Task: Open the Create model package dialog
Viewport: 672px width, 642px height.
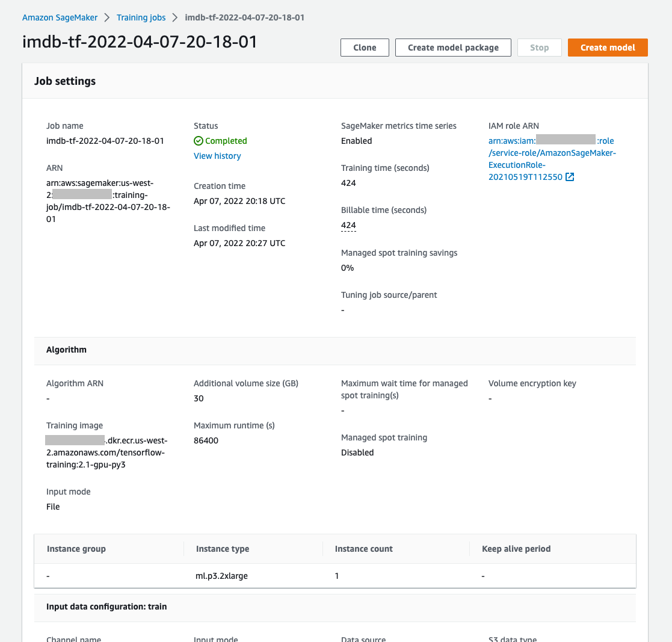Action: coord(453,47)
